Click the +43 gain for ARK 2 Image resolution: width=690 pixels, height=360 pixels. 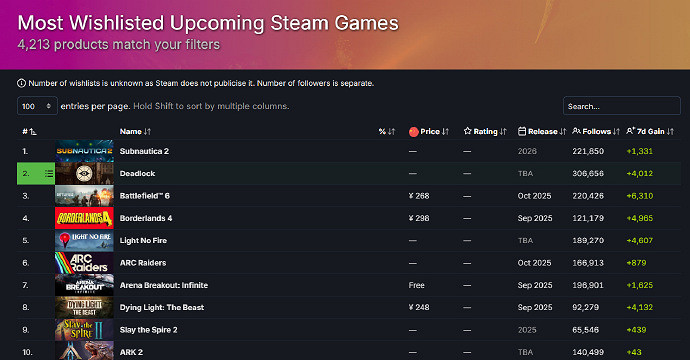coord(634,352)
